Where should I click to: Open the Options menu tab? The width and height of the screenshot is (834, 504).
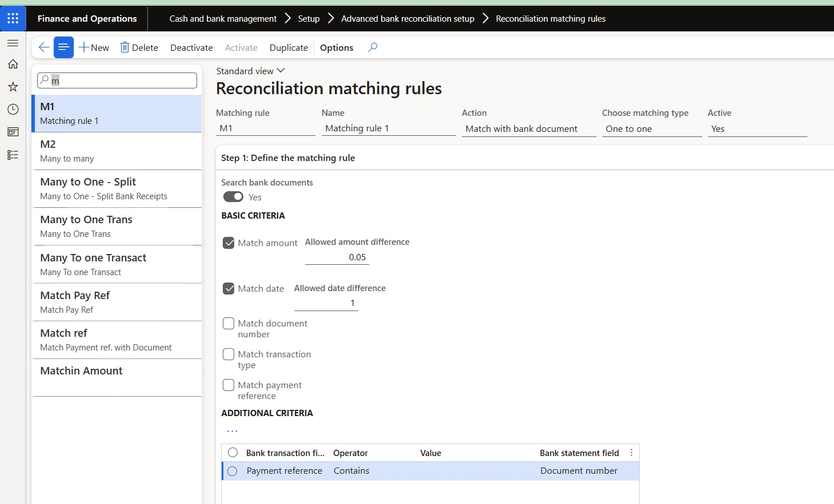click(336, 47)
